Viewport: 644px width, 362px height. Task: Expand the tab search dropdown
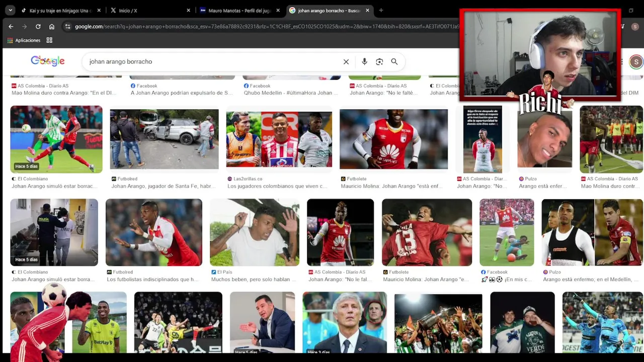click(x=10, y=10)
